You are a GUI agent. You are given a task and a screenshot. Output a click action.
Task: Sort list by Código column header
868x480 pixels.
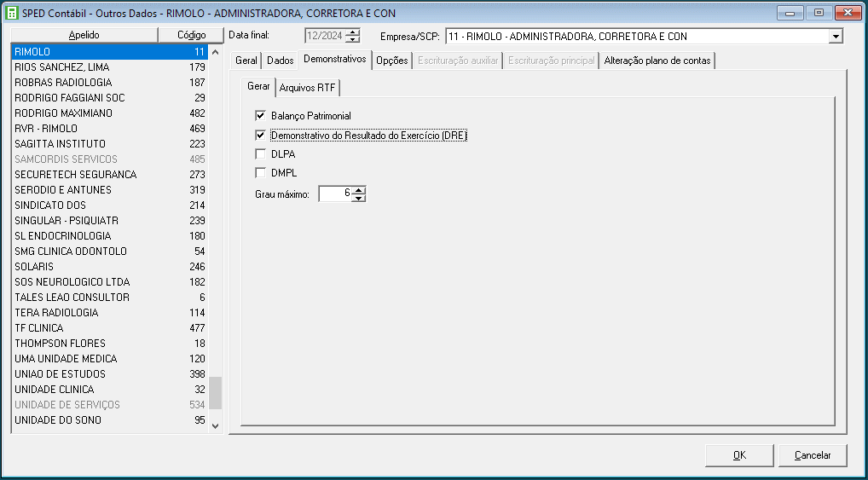click(192, 35)
